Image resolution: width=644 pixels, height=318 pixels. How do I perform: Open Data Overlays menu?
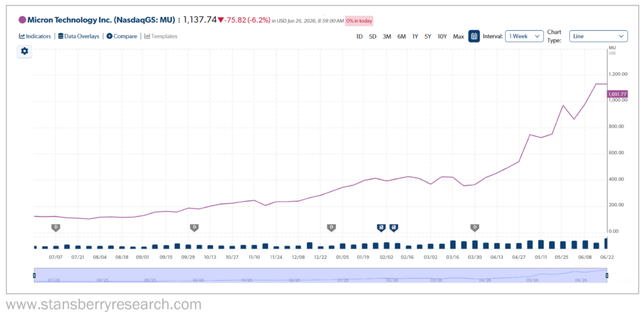[x=79, y=36]
